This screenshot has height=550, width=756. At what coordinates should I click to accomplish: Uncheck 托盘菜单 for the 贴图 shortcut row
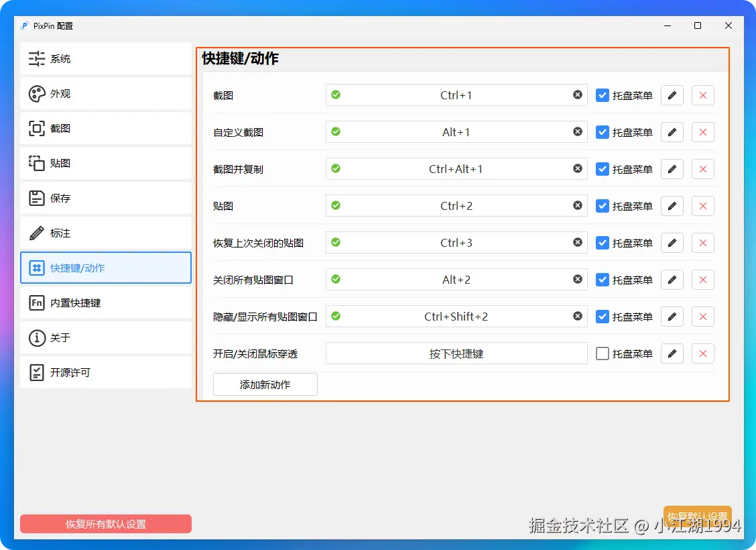coord(603,206)
